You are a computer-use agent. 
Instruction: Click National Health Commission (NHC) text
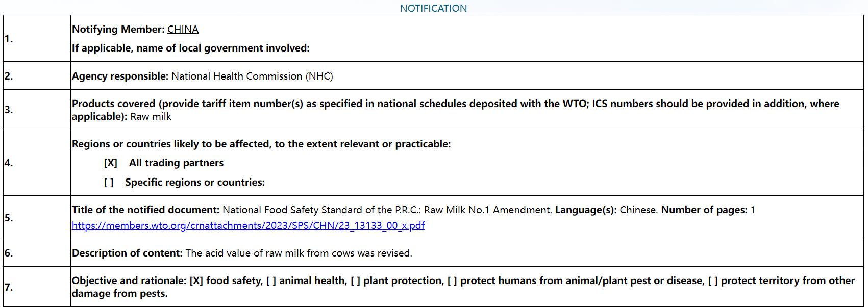(252, 76)
